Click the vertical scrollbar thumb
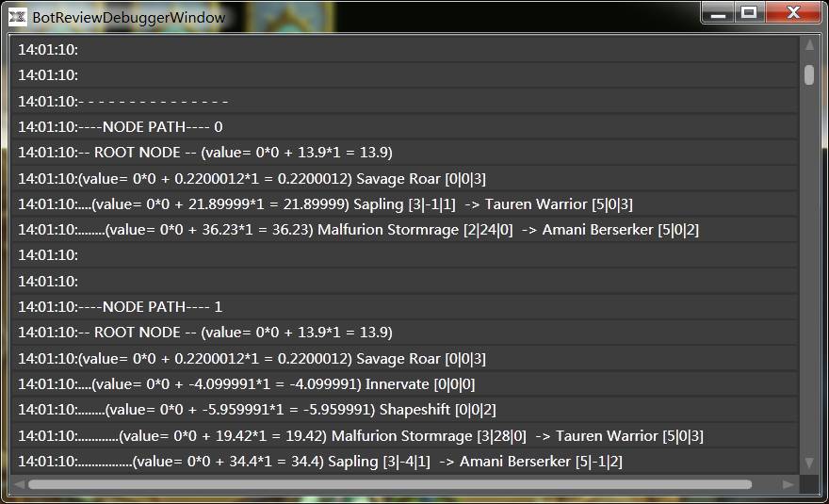 (809, 74)
